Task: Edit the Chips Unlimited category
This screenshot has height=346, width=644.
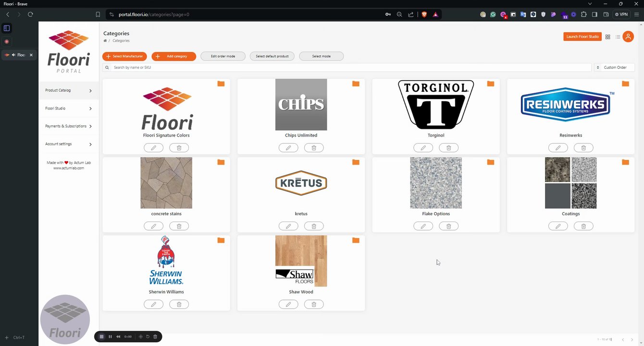Action: (288, 148)
